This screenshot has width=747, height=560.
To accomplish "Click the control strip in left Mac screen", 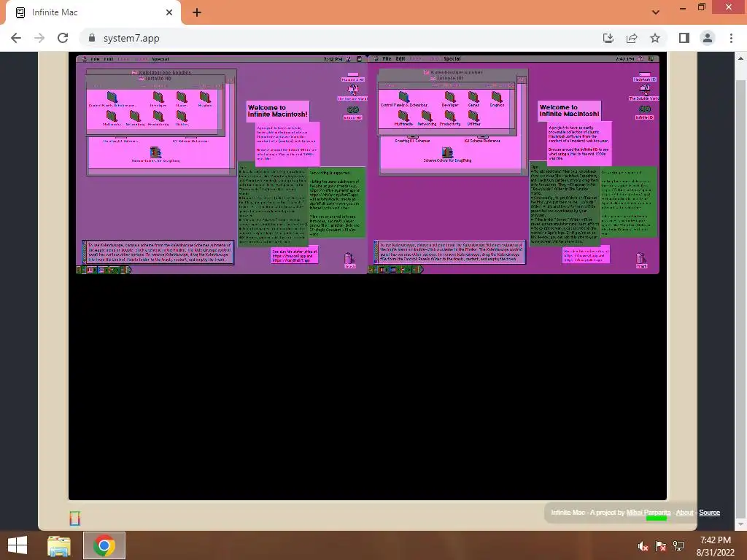I will coord(104,270).
